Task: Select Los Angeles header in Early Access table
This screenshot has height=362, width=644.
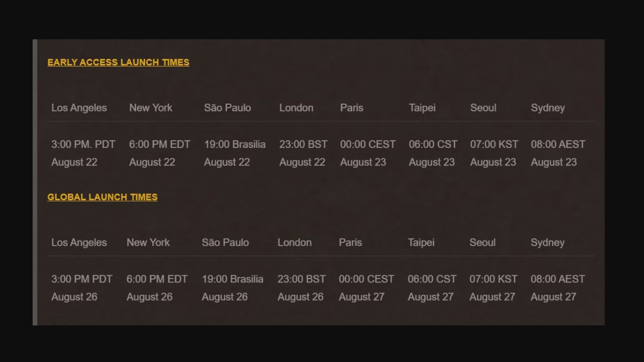Action: (79, 108)
